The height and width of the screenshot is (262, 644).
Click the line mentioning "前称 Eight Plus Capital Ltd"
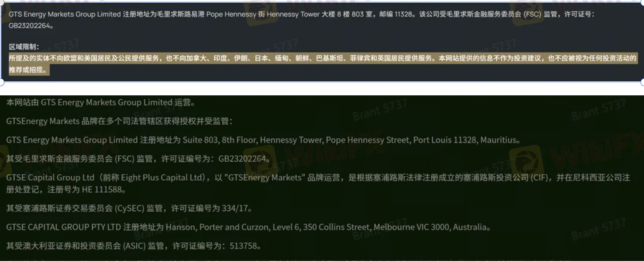point(318,178)
